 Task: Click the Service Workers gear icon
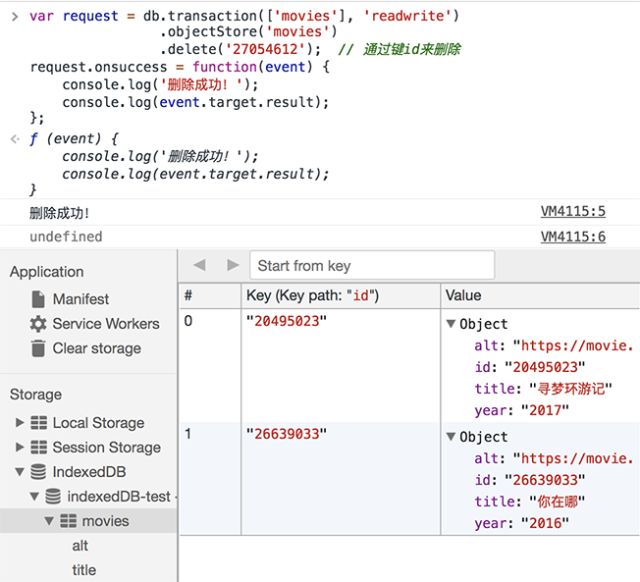[38, 324]
